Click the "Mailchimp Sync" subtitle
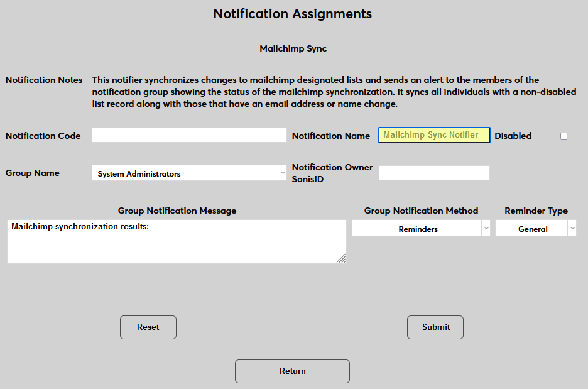Screen dimensions: 588x389 click(x=293, y=48)
